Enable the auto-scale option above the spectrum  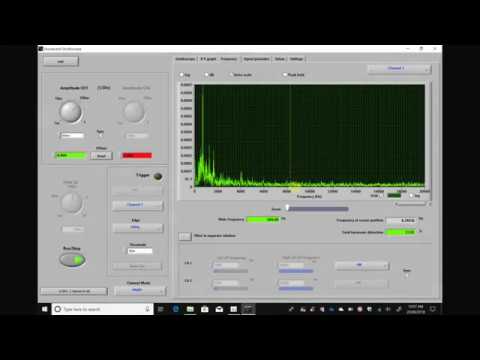(x=231, y=75)
